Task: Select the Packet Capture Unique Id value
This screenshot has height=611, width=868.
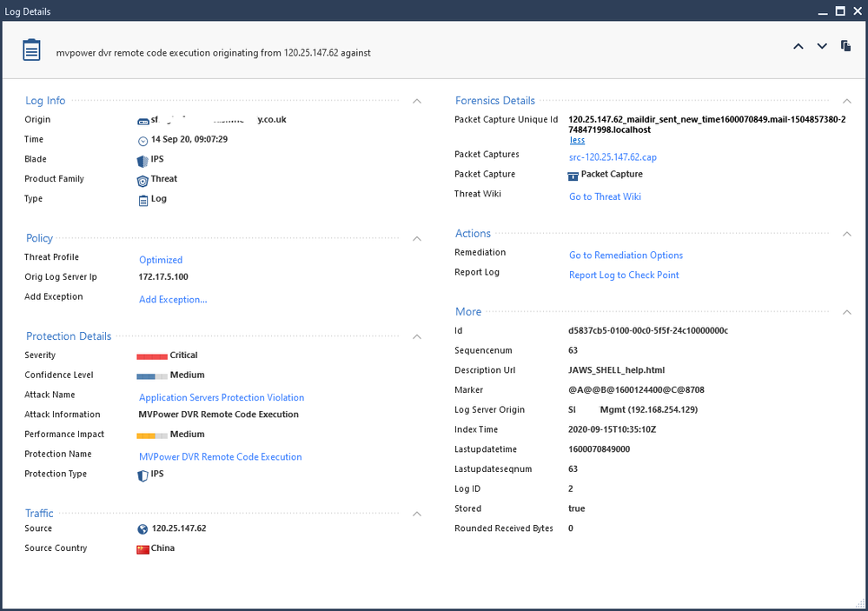Action: pos(707,124)
